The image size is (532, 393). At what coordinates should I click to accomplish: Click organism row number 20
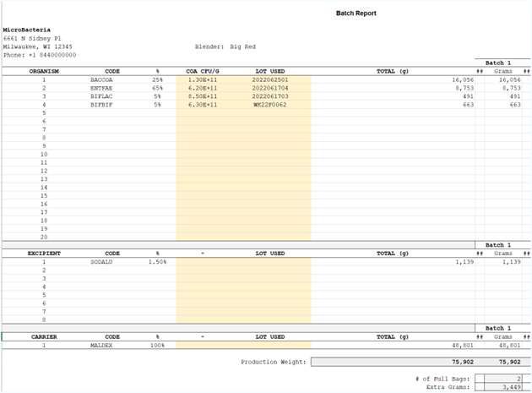pos(44,237)
